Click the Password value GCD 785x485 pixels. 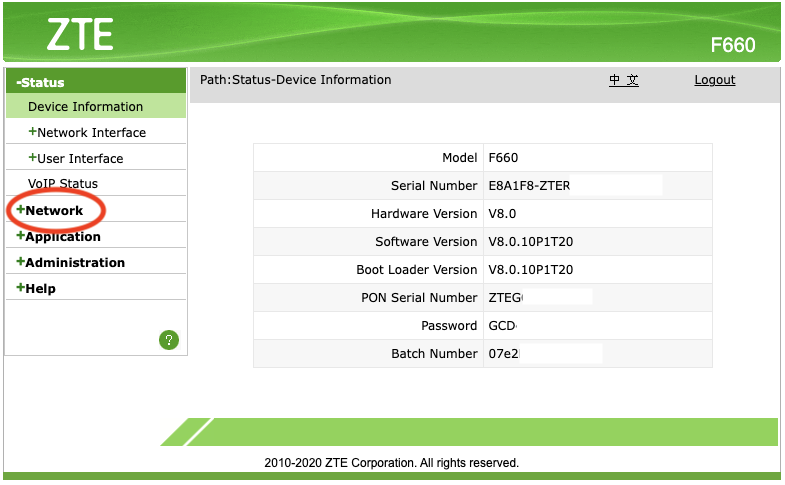(503, 326)
